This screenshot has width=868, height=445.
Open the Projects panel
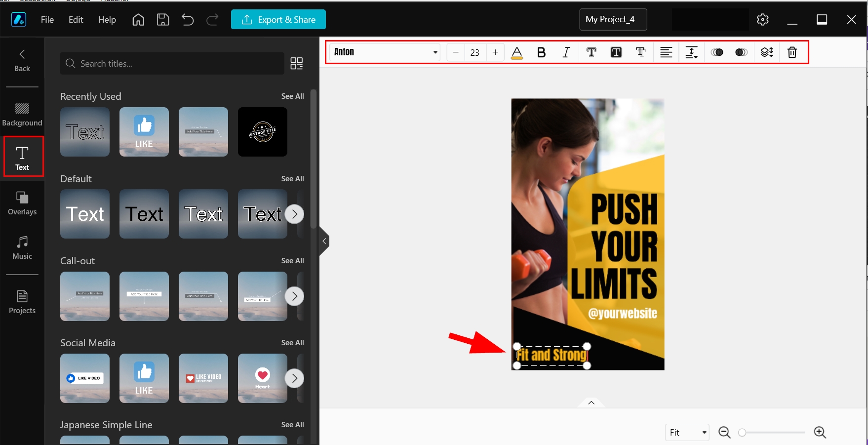22,302
